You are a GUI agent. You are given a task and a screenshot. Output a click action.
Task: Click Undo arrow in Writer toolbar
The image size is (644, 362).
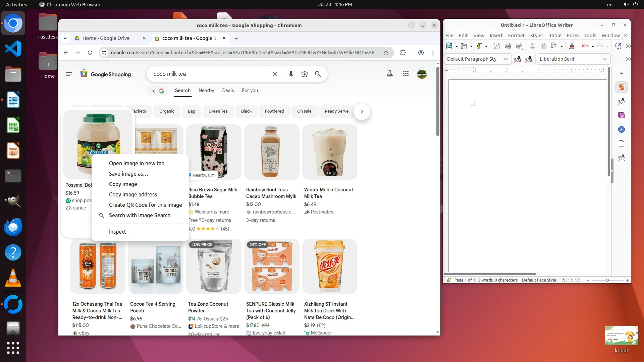pyautogui.click(x=585, y=46)
